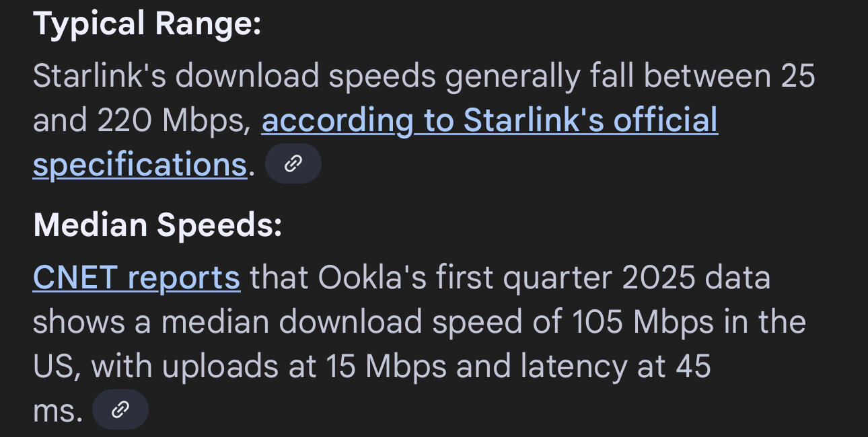Viewport: 868px width, 437px height.
Task: Click the word "US," at line start
Action: click(57, 367)
